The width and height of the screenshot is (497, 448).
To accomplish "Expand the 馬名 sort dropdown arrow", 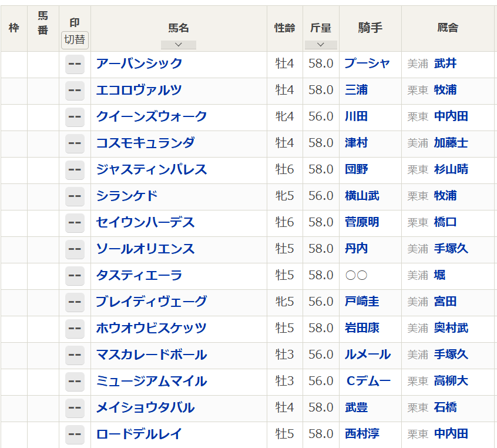I will [179, 45].
